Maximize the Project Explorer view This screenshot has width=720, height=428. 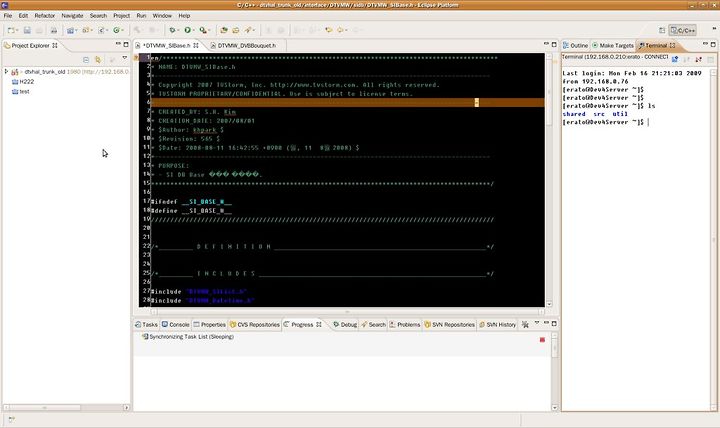pos(126,45)
